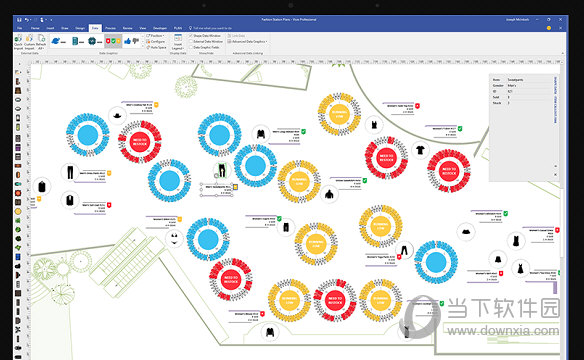Select the red green yellow badge graphic style
The image size is (584, 360).
pos(113,41)
